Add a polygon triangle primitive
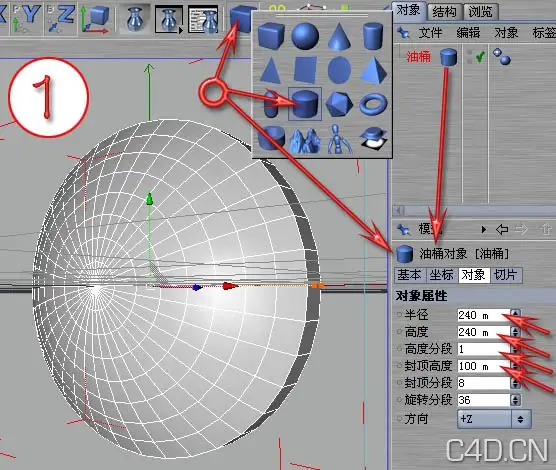This screenshot has height=470, width=556. (x=271, y=70)
